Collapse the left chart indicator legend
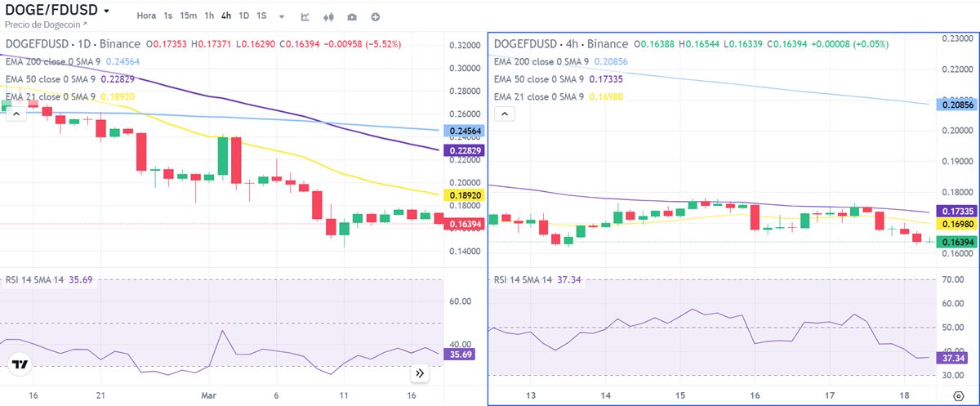 click(16, 114)
